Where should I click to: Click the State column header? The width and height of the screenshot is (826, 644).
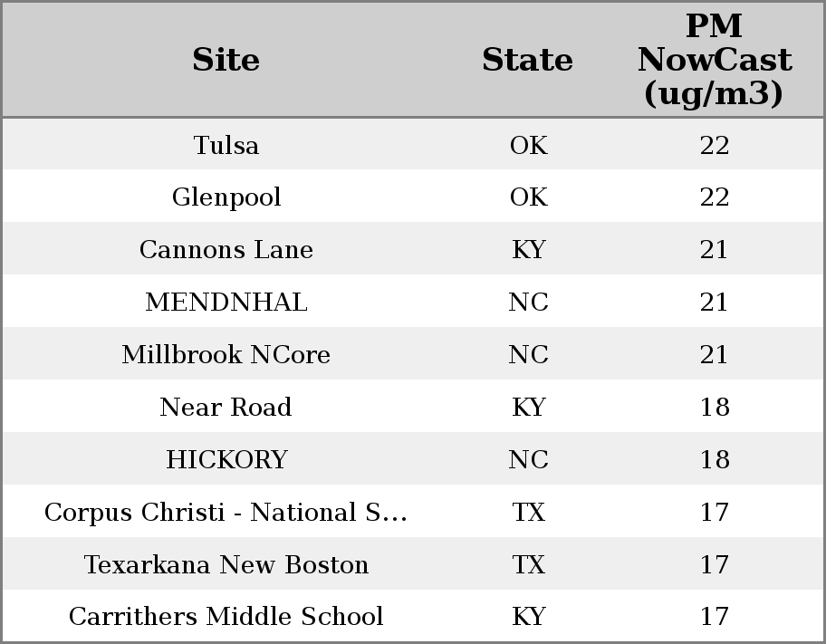(528, 60)
